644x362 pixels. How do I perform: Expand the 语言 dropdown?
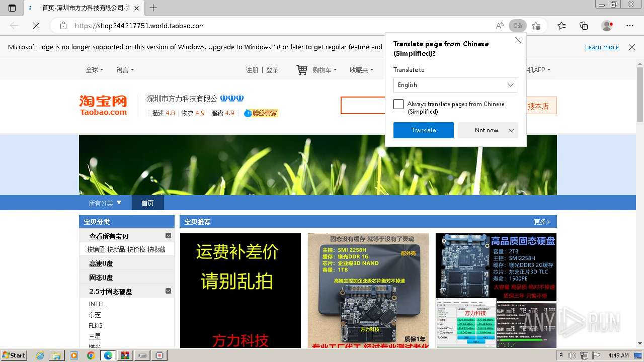125,70
